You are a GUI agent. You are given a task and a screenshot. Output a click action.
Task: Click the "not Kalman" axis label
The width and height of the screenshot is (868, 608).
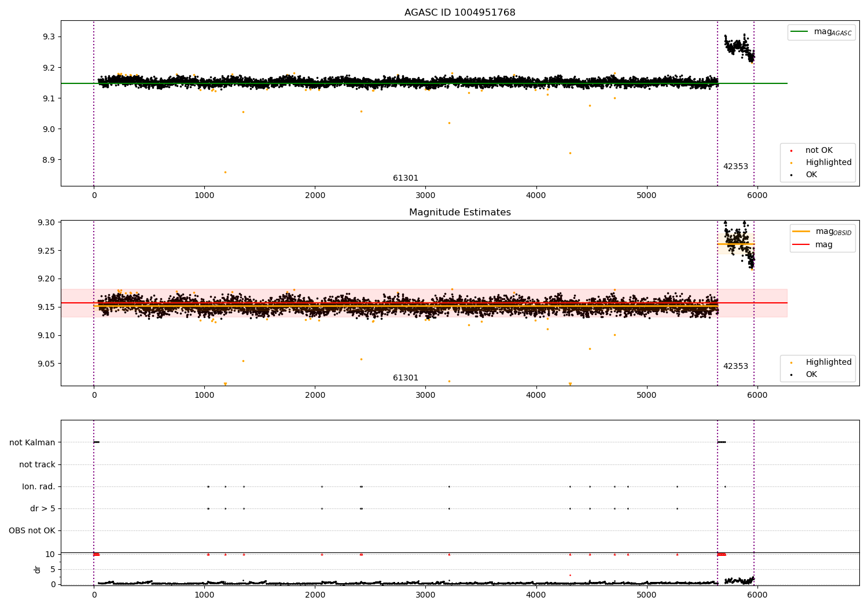coord(32,443)
